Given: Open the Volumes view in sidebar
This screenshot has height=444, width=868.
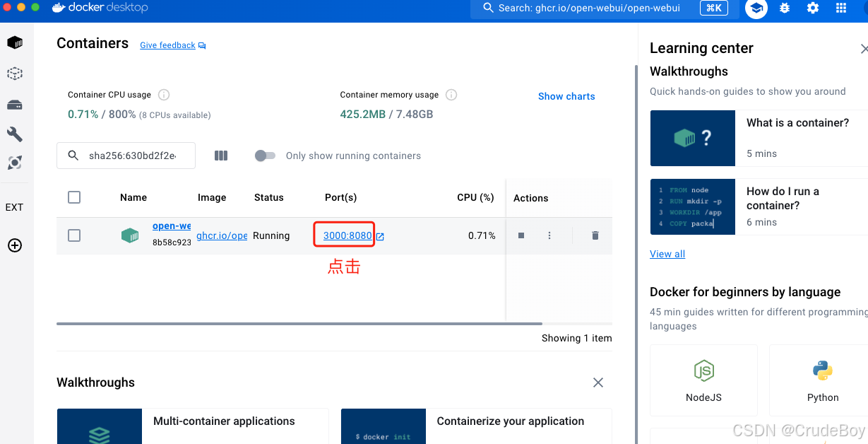Looking at the screenshot, I should [x=15, y=105].
